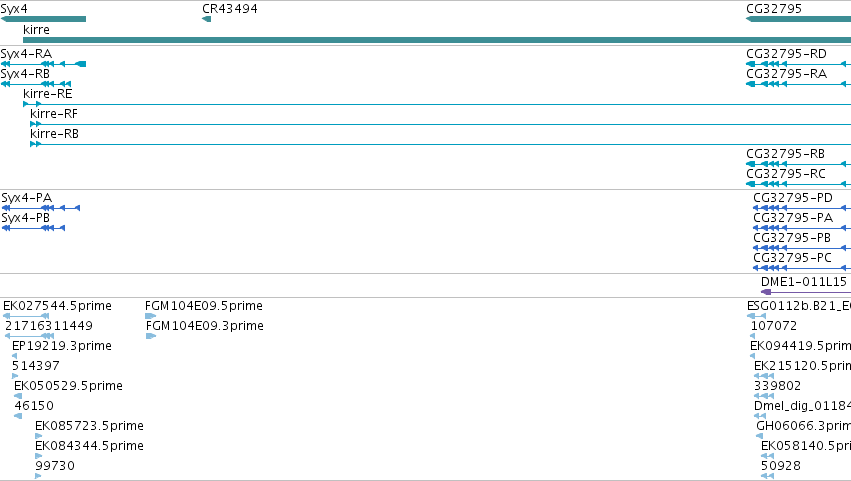The image size is (851, 481).
Task: Click the EK094419.5prime EST arrow
Action: 753,356
